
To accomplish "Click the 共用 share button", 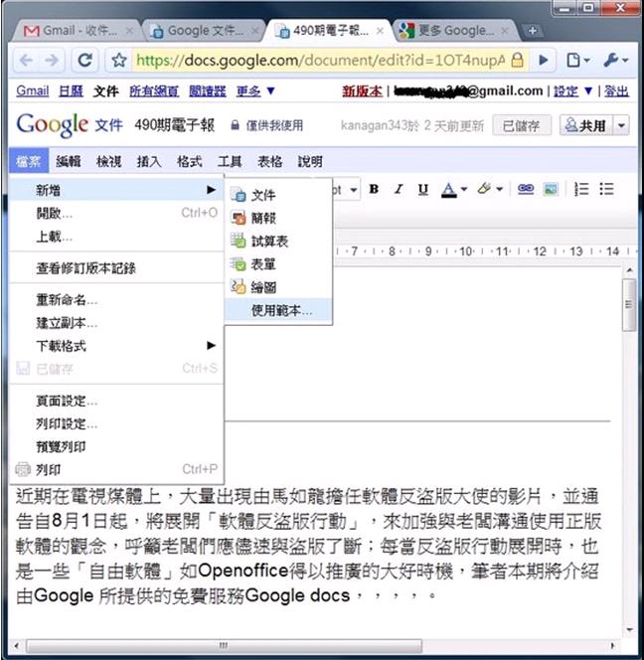I will tap(585, 125).
